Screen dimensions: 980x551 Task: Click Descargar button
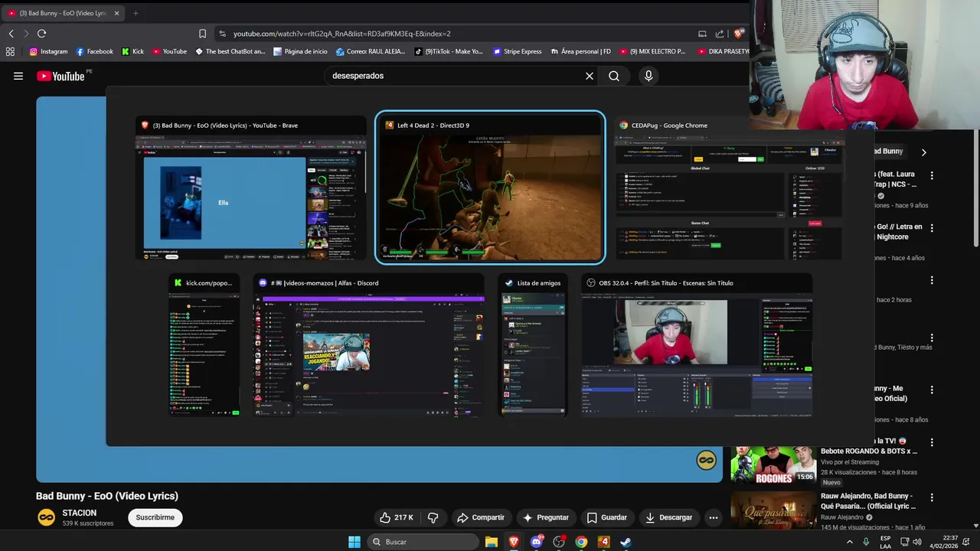click(668, 517)
